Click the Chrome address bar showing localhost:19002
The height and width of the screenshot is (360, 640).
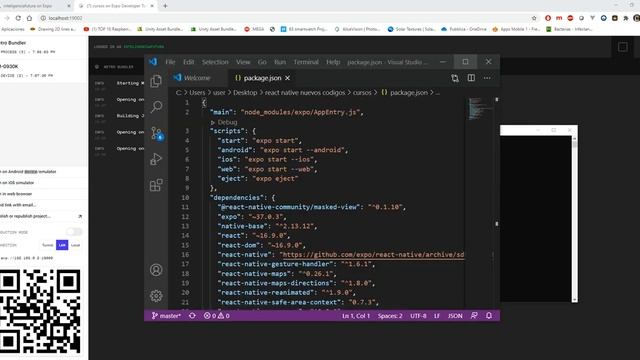click(x=284, y=18)
